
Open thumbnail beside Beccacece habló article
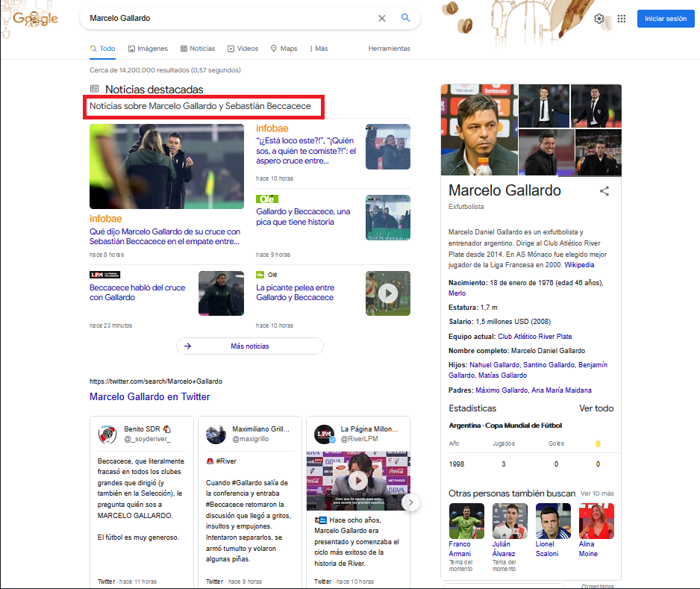click(x=221, y=293)
